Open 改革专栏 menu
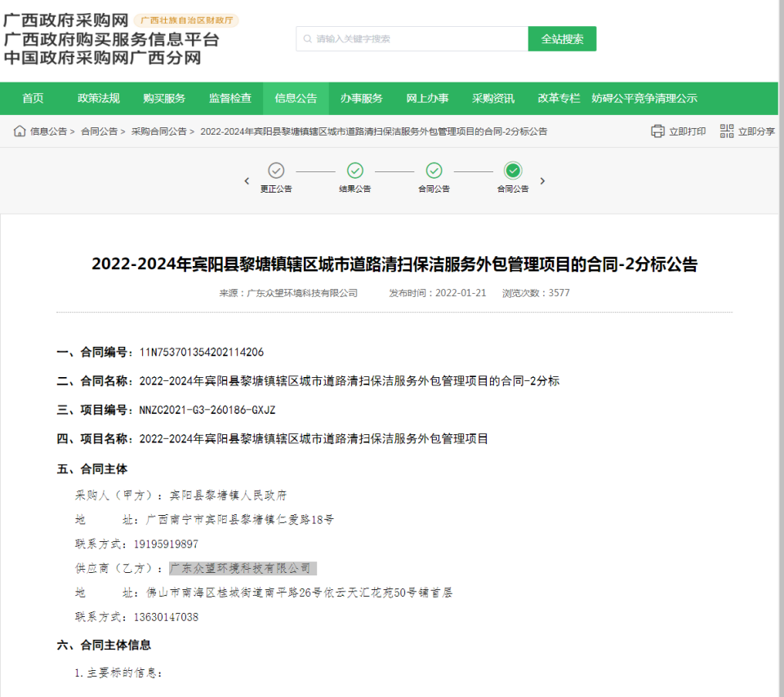This screenshot has width=784, height=697. [x=559, y=99]
